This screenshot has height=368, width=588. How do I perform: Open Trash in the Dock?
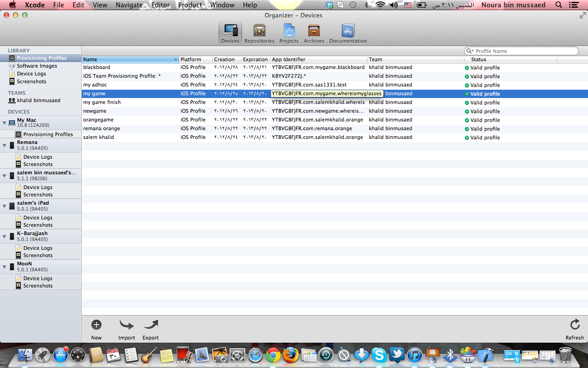point(565,355)
